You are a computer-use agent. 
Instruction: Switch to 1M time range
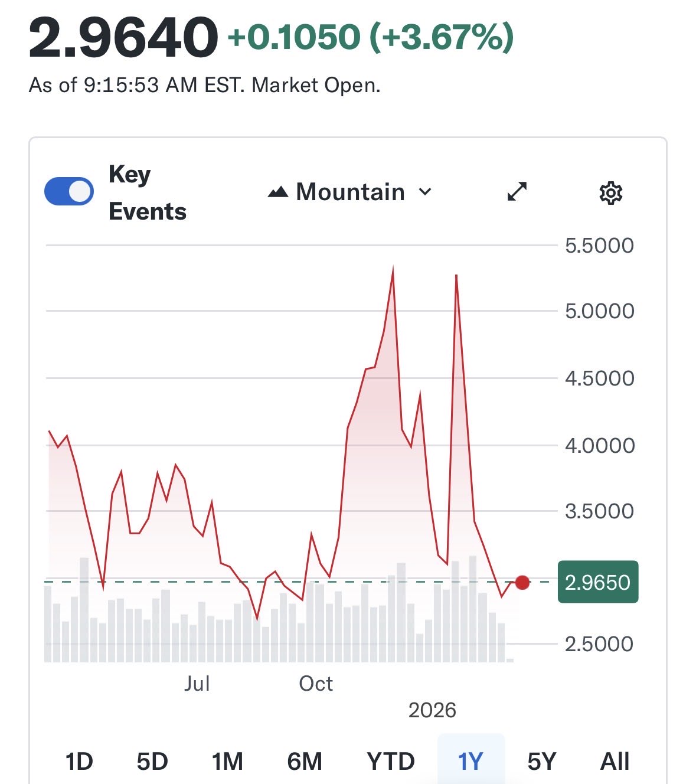(227, 762)
